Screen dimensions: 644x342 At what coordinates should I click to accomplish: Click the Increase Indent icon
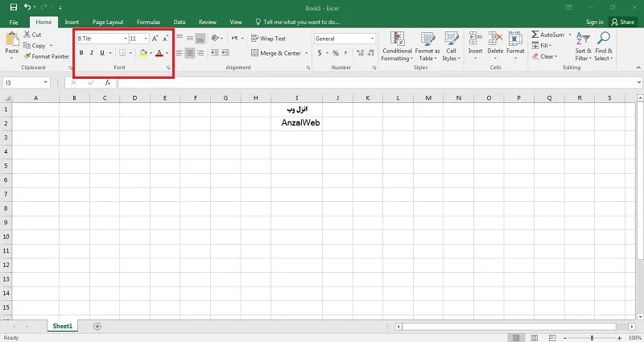(225, 53)
